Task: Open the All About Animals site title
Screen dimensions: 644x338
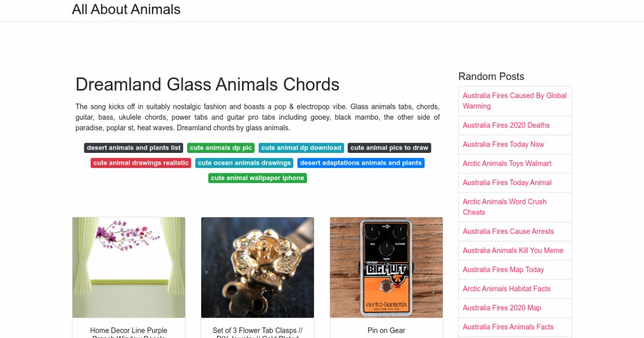Action: [x=126, y=10]
